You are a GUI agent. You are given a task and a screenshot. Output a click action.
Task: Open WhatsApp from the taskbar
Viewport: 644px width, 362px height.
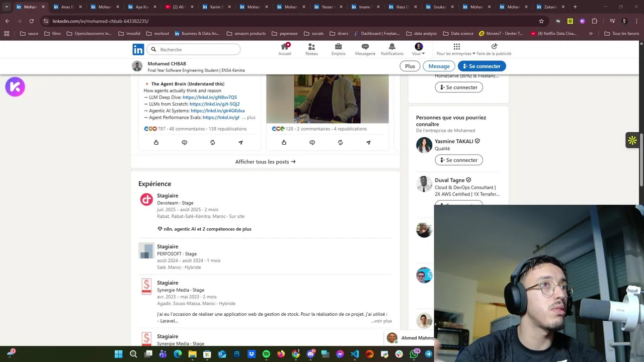pos(414,354)
